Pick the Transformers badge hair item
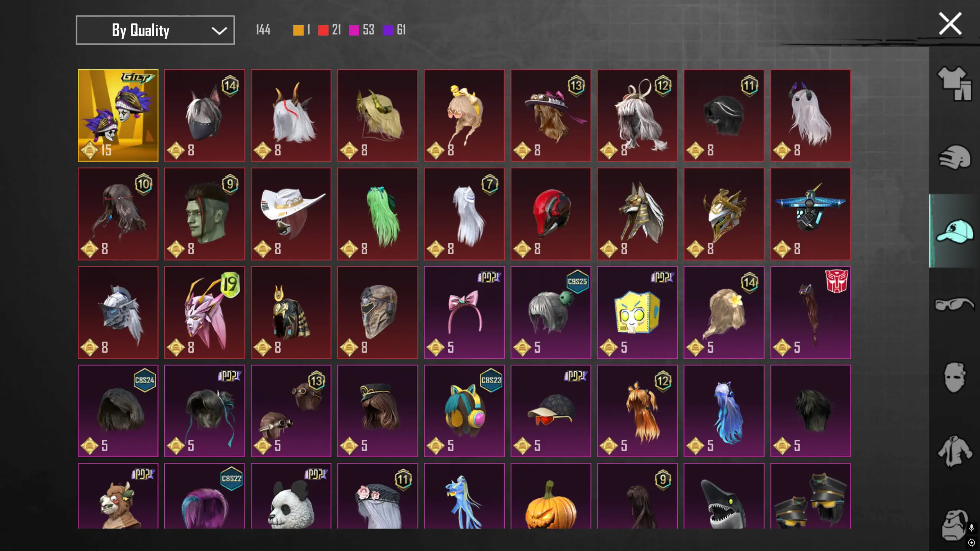Image resolution: width=980 pixels, height=551 pixels. point(810,312)
